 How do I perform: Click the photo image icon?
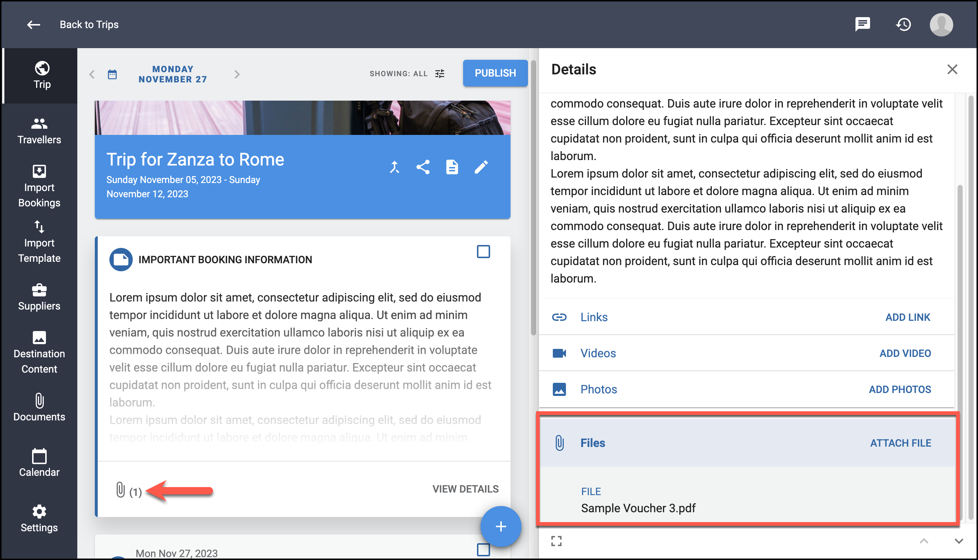click(x=559, y=389)
